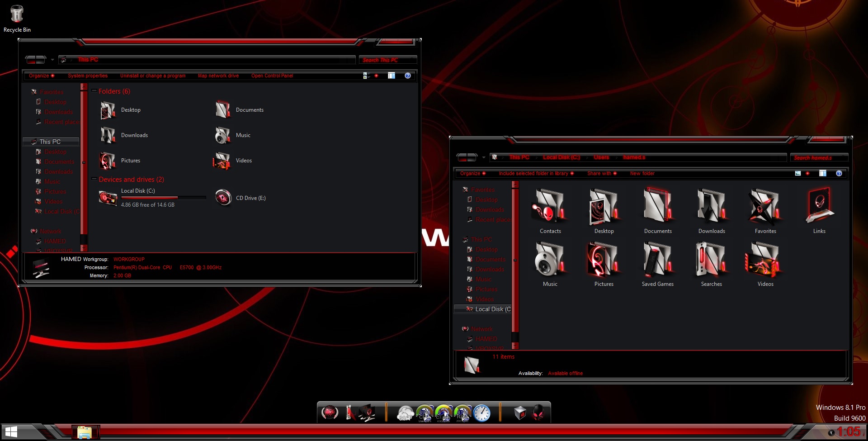Click Open Control Panel
The height and width of the screenshot is (441, 868).
point(272,76)
